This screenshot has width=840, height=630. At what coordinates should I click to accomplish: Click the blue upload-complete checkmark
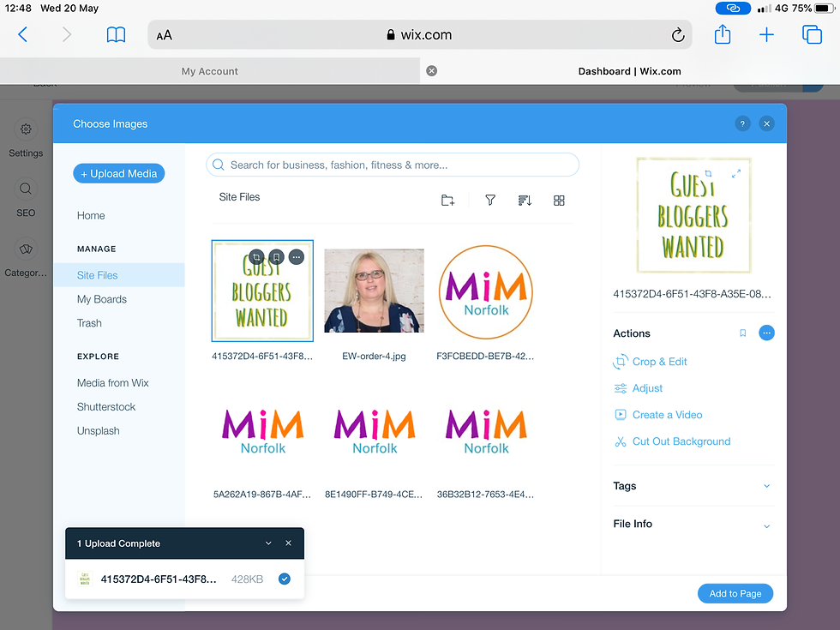285,579
